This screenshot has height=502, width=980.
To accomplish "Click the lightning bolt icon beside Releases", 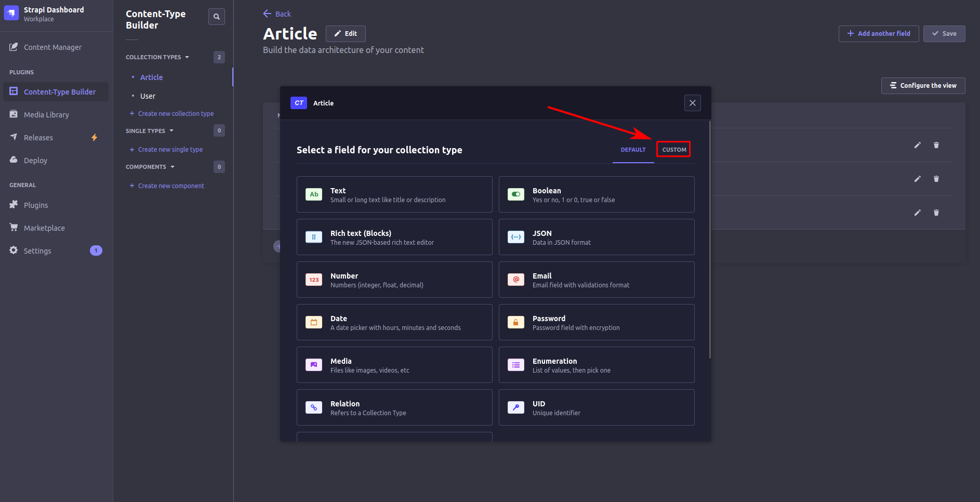I will coord(94,138).
